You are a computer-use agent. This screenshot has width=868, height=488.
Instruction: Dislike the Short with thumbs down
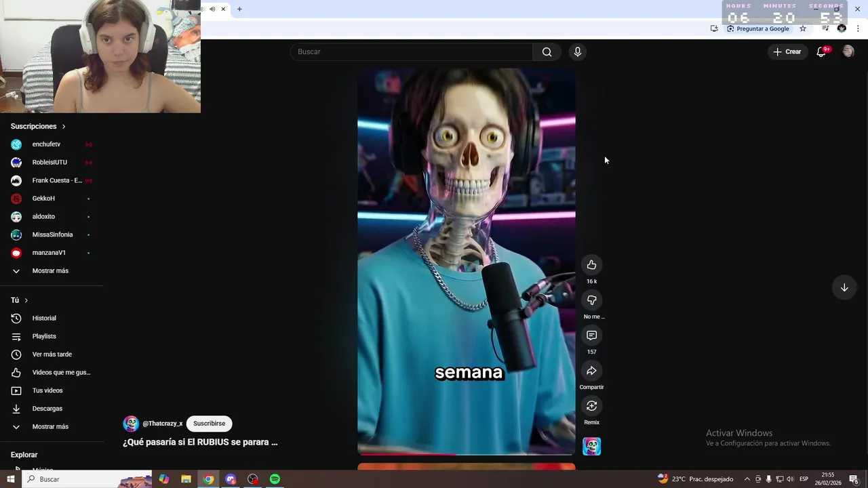(x=591, y=300)
